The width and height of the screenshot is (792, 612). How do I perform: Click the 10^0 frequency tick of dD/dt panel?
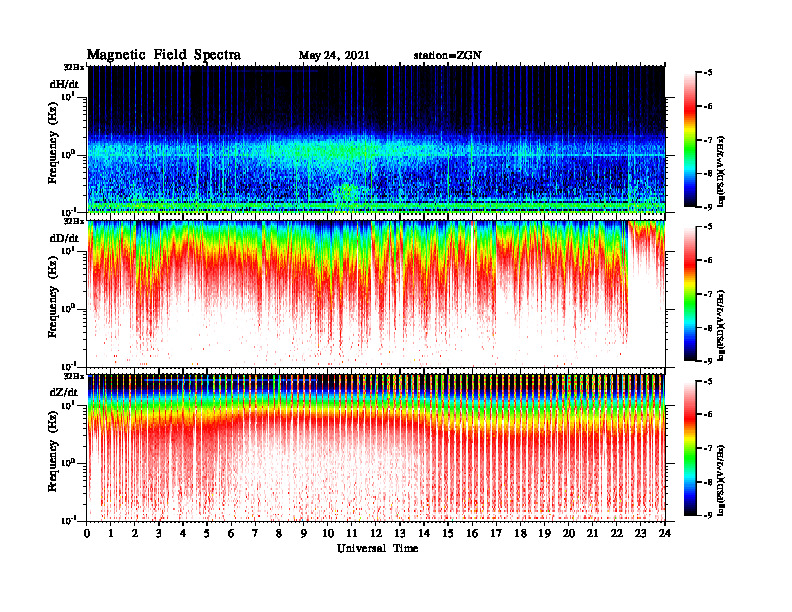point(67,309)
